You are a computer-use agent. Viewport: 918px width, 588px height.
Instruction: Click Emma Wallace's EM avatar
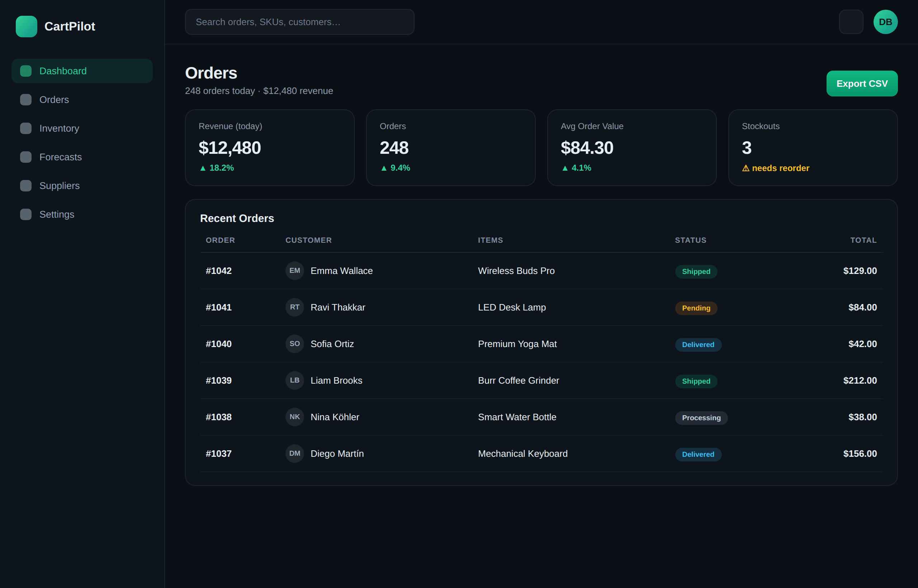(x=295, y=271)
